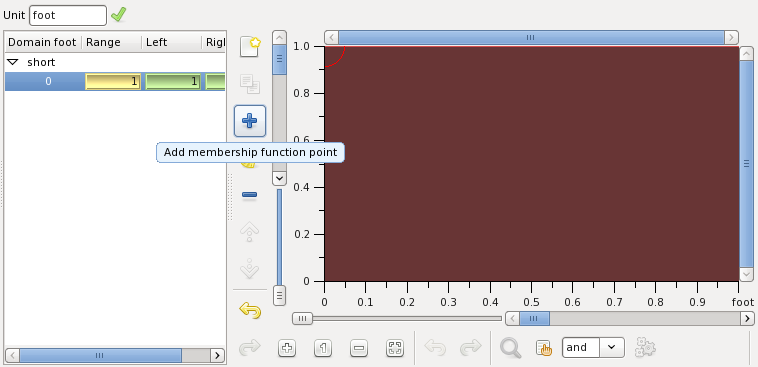Click the zoom out minus button
This screenshot has width=758, height=367.
(x=359, y=348)
